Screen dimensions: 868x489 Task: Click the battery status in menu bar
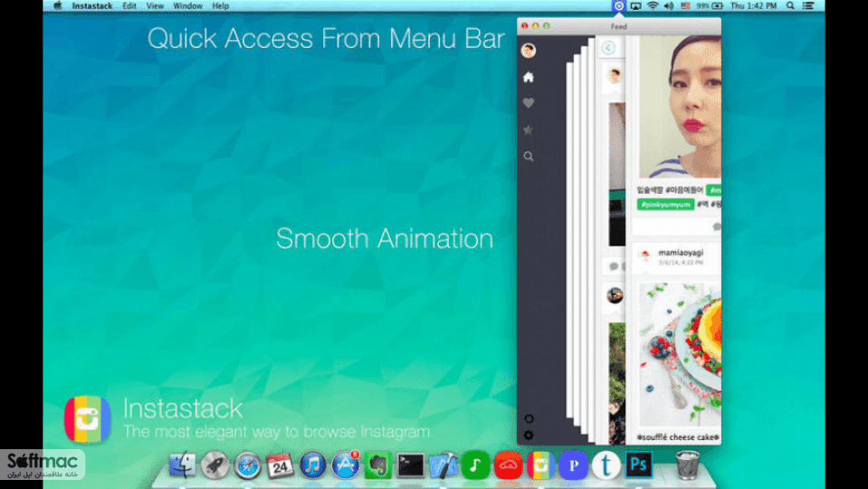tap(711, 5)
